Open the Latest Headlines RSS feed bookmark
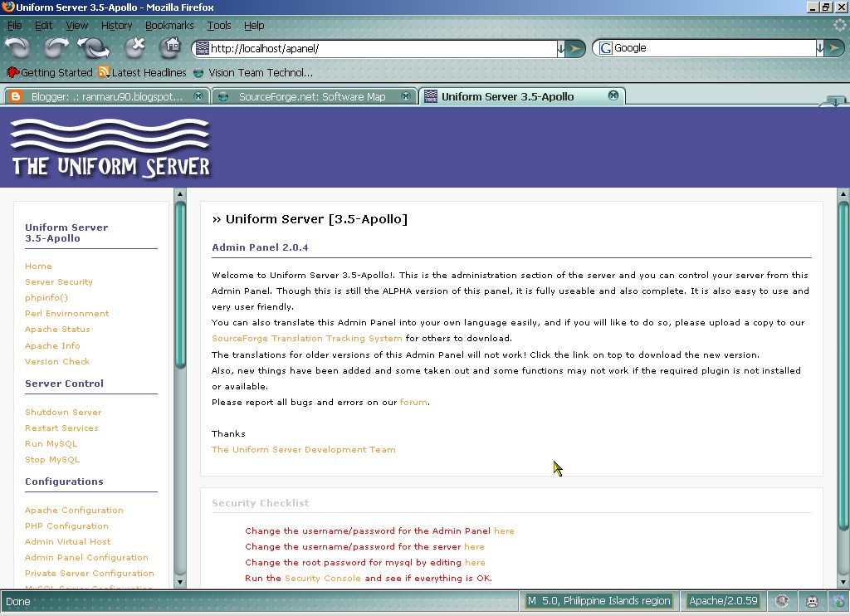 (x=143, y=72)
